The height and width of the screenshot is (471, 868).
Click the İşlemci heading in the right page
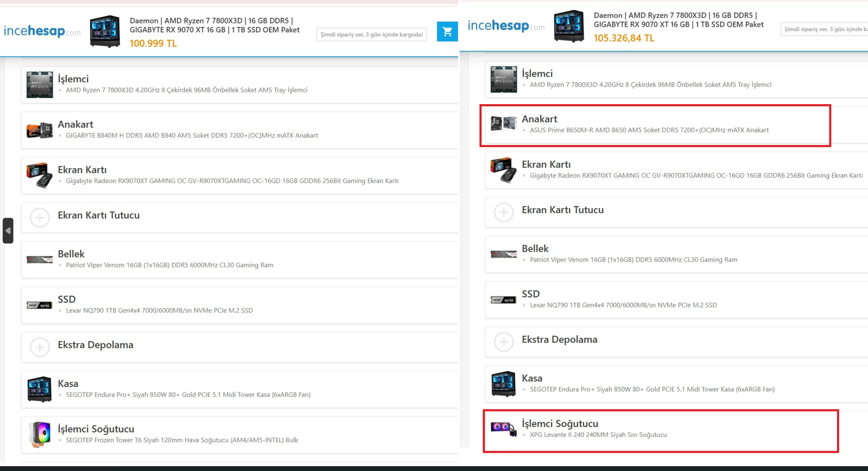point(537,73)
